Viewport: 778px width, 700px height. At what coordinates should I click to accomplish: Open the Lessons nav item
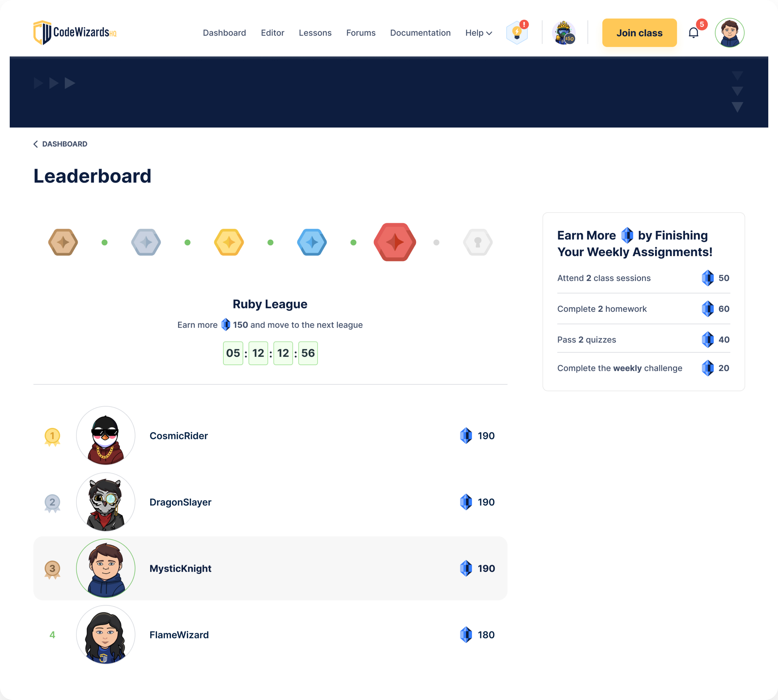pos(315,33)
